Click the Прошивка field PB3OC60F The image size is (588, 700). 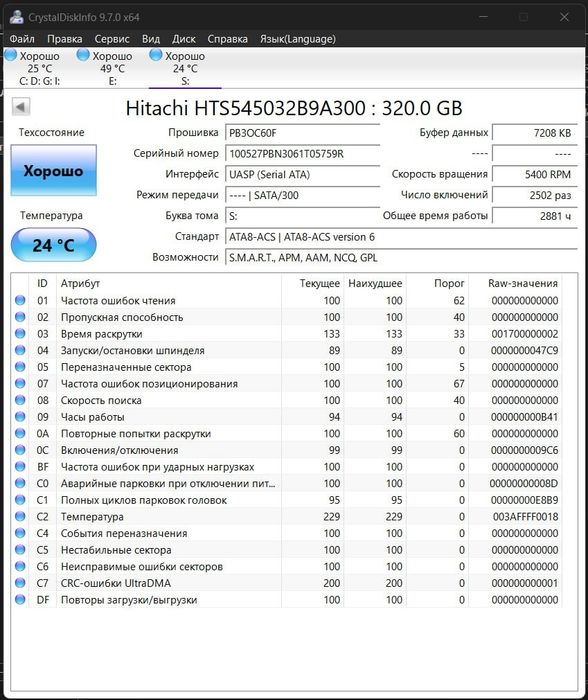pos(302,133)
